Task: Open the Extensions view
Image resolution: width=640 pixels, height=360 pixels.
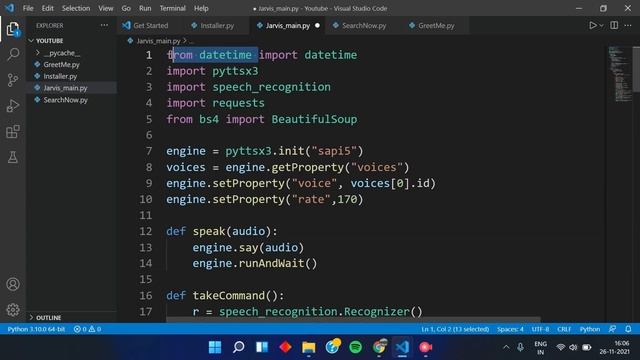Action: [13, 131]
